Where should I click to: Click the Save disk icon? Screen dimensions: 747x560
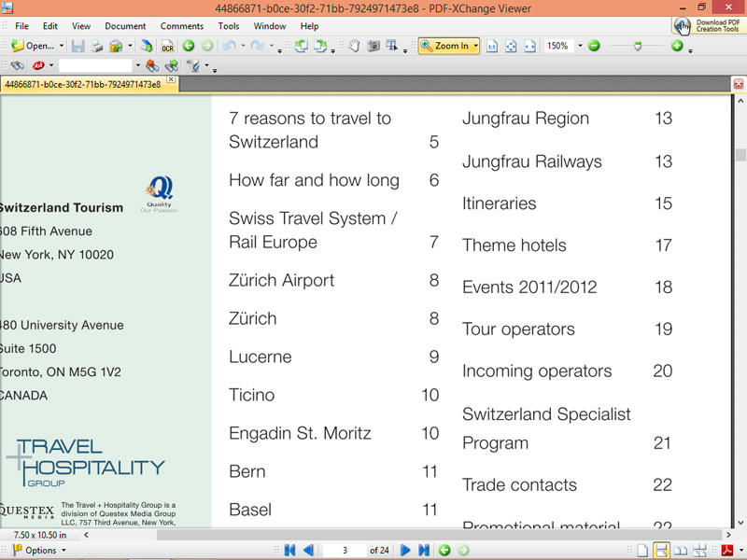78,46
